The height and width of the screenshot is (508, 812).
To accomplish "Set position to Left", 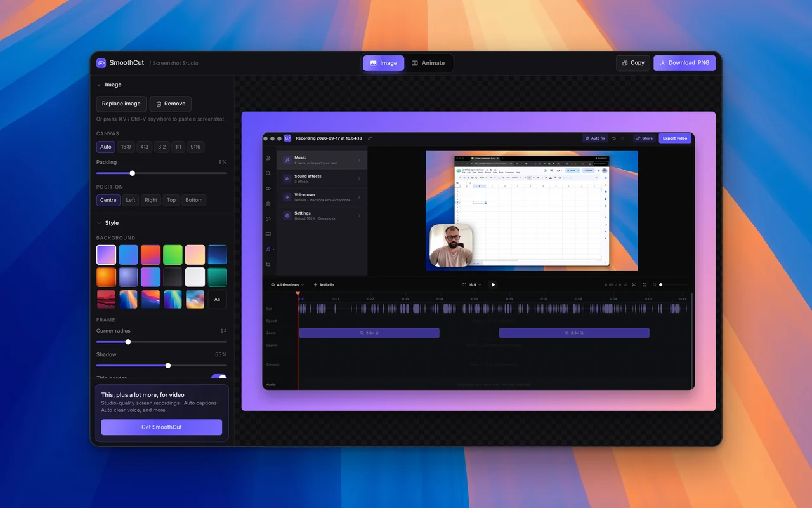I will 131,200.
